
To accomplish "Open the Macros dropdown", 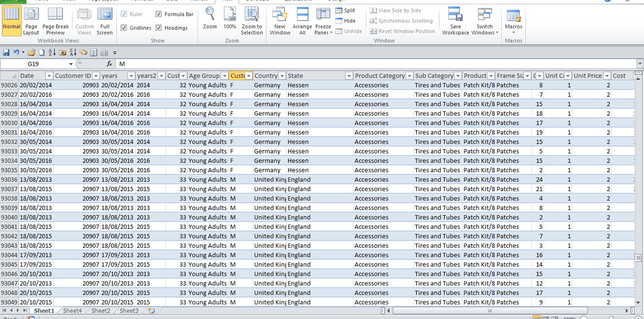I will coord(514,21).
